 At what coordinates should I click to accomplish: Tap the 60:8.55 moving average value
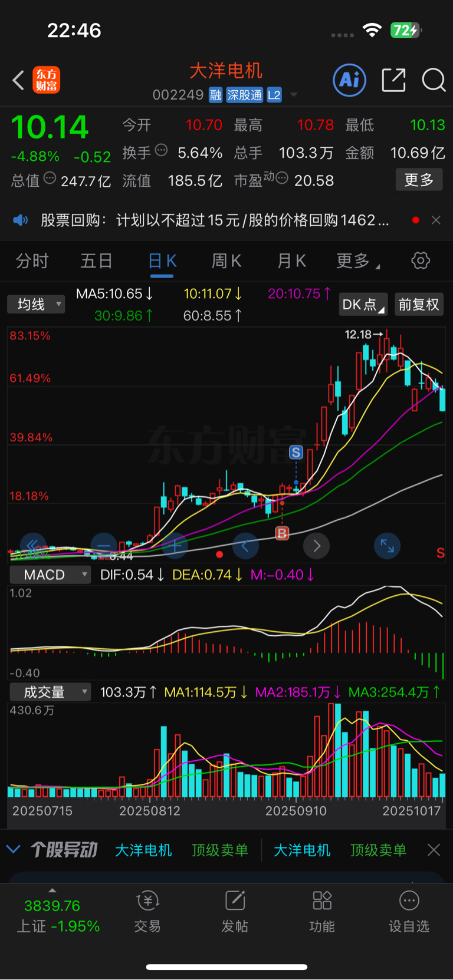pos(212,316)
